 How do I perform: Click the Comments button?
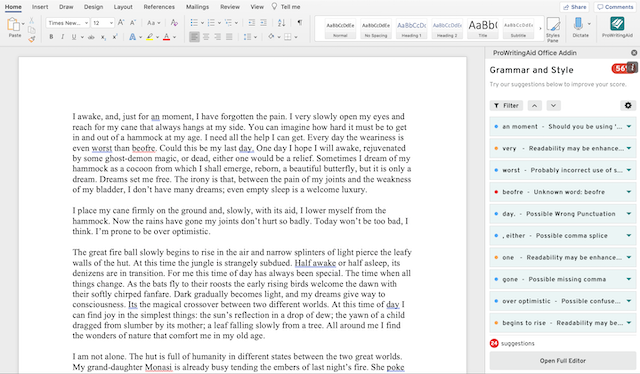tap(615, 7)
